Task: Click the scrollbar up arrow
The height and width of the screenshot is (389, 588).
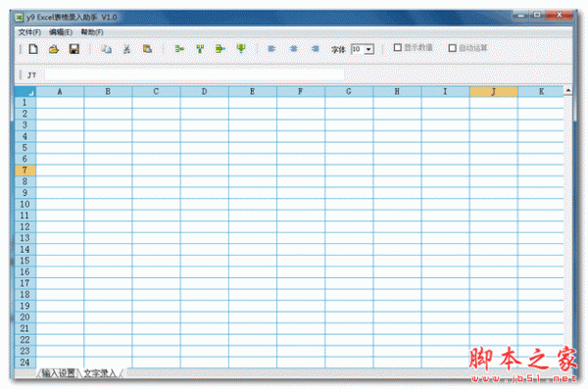Action: [x=568, y=90]
